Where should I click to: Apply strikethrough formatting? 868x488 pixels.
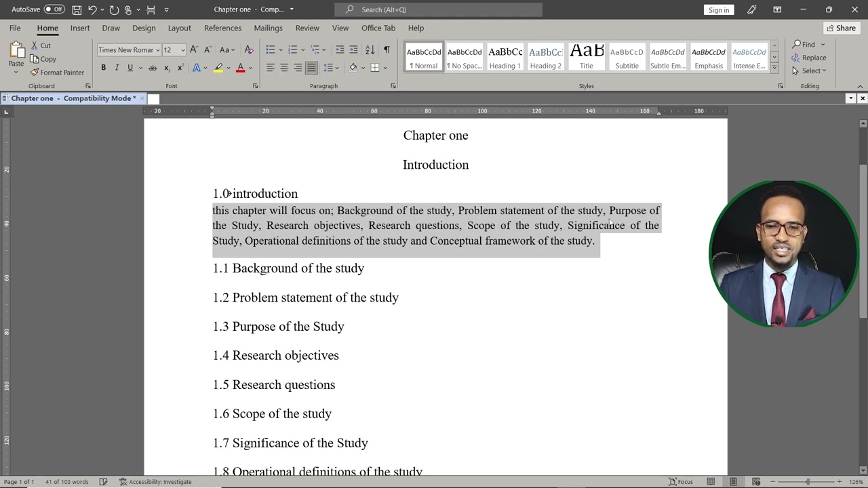[x=153, y=68]
